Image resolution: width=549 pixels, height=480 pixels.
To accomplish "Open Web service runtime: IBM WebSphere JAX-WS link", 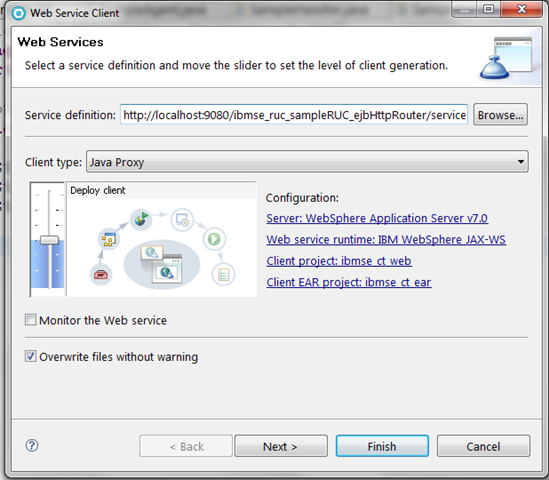I will pos(386,240).
